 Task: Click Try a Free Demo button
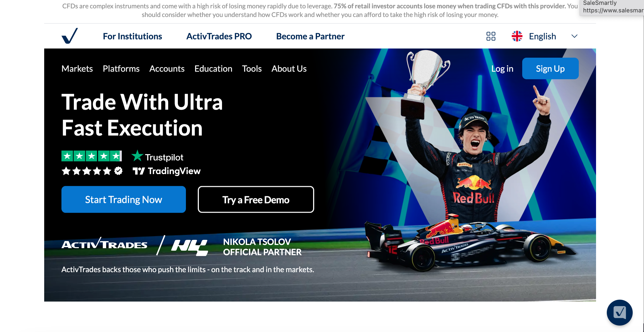[x=256, y=199]
